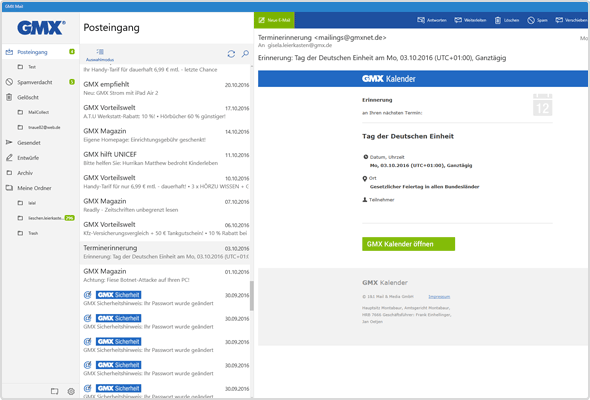
Task: Select the Terminerinnerung email in list
Action: [x=166, y=252]
